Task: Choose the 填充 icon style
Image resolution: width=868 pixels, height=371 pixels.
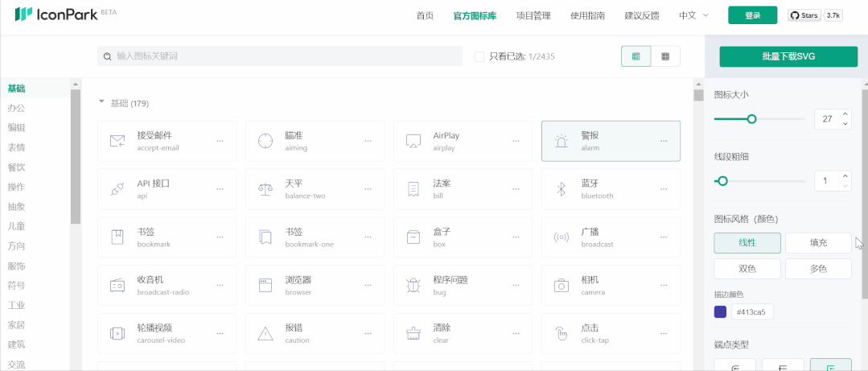Action: [x=818, y=243]
